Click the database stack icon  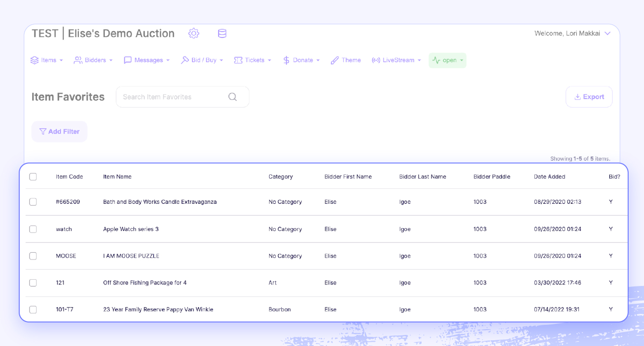click(x=222, y=33)
